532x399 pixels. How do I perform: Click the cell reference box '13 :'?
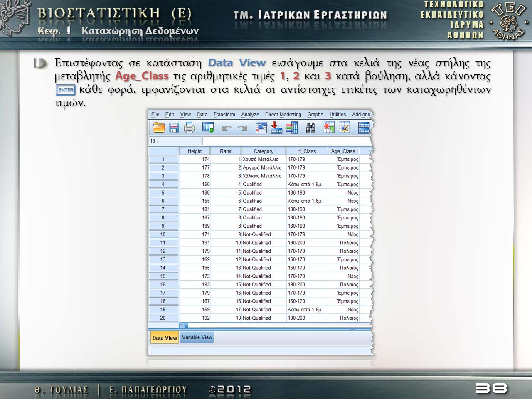[x=175, y=141]
